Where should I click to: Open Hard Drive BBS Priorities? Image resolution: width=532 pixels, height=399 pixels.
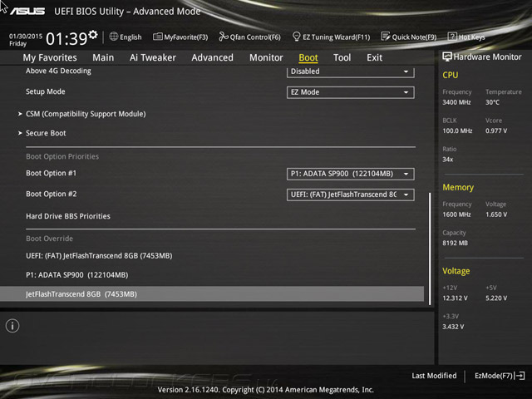coord(68,216)
